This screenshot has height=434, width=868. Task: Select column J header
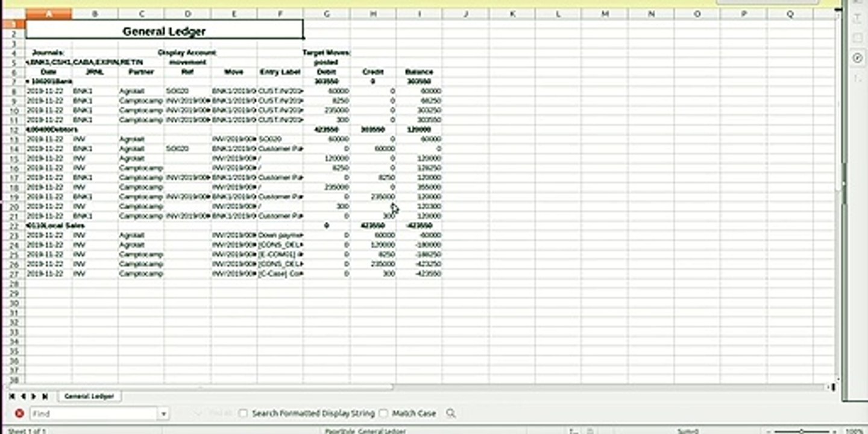465,14
